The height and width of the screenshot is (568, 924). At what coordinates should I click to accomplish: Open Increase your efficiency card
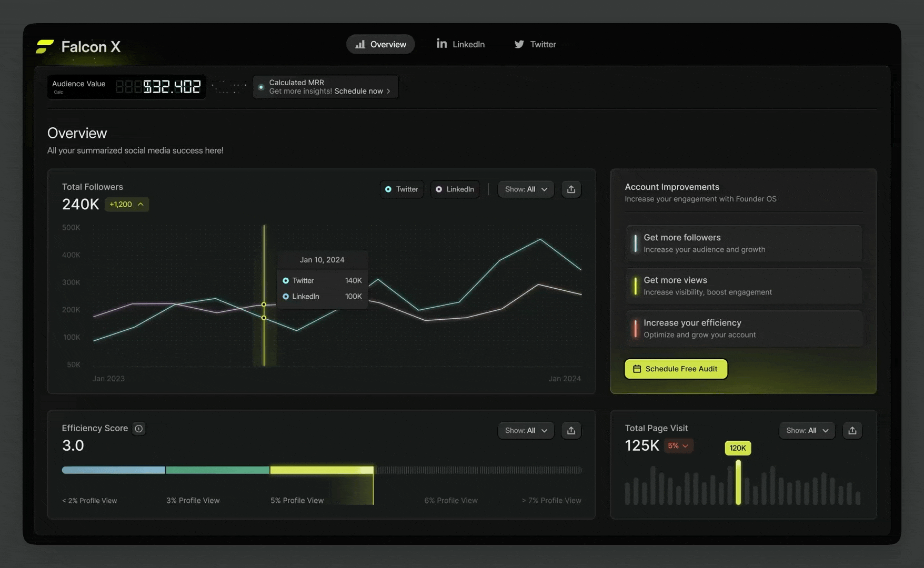tap(744, 329)
